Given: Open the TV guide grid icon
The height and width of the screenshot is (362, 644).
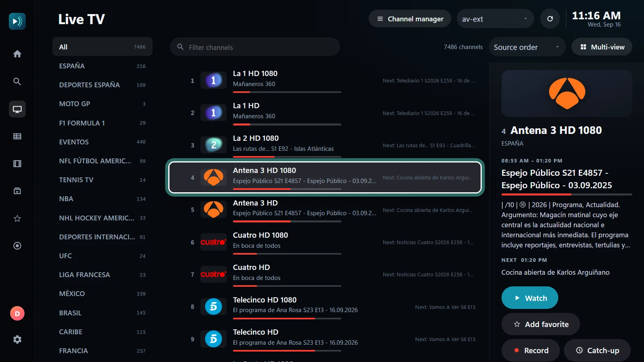Looking at the screenshot, I should [17, 136].
